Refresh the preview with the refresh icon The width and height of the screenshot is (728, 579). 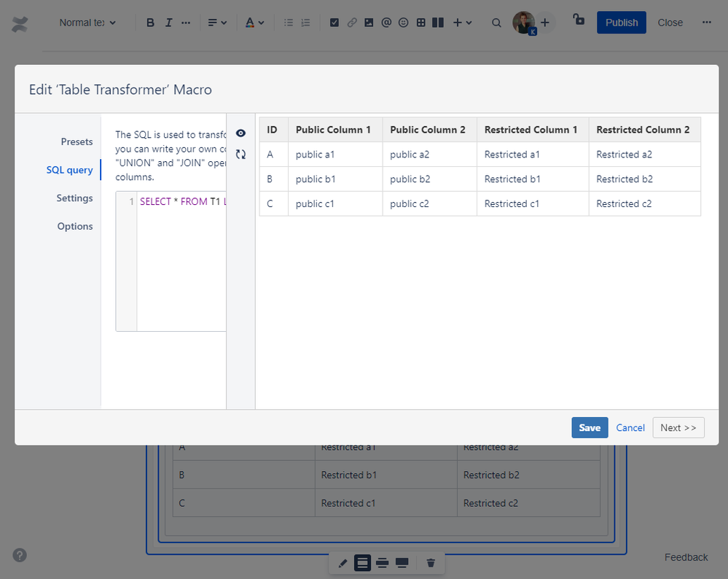[240, 155]
